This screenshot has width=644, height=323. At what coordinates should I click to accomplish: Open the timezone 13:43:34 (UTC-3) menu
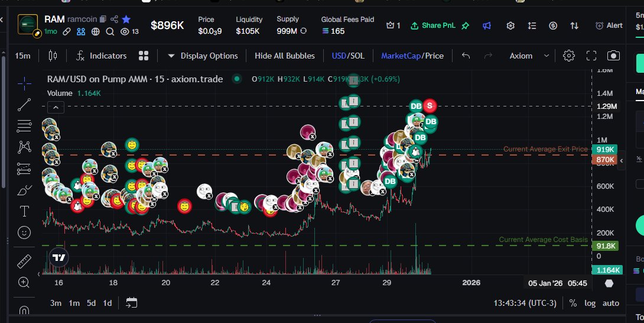coord(525,303)
